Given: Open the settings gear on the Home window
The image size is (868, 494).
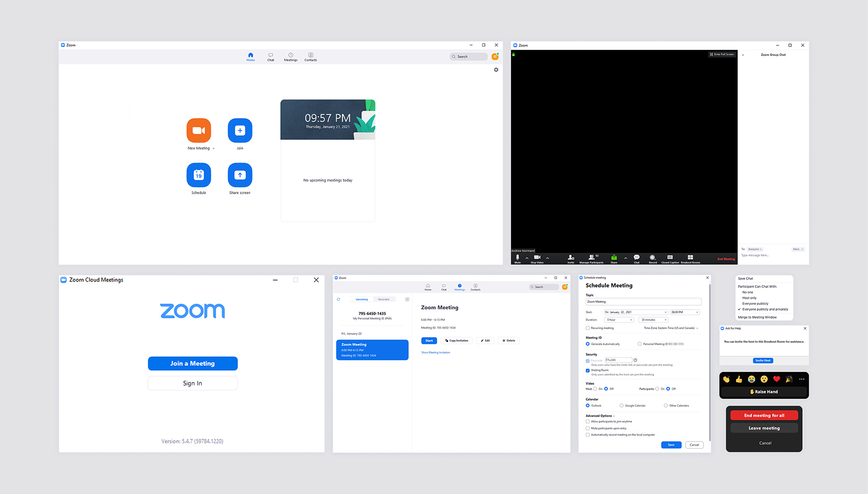Looking at the screenshot, I should 496,70.
